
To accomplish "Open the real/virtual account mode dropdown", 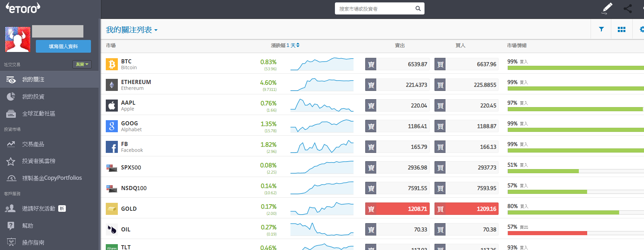I will [x=82, y=64].
